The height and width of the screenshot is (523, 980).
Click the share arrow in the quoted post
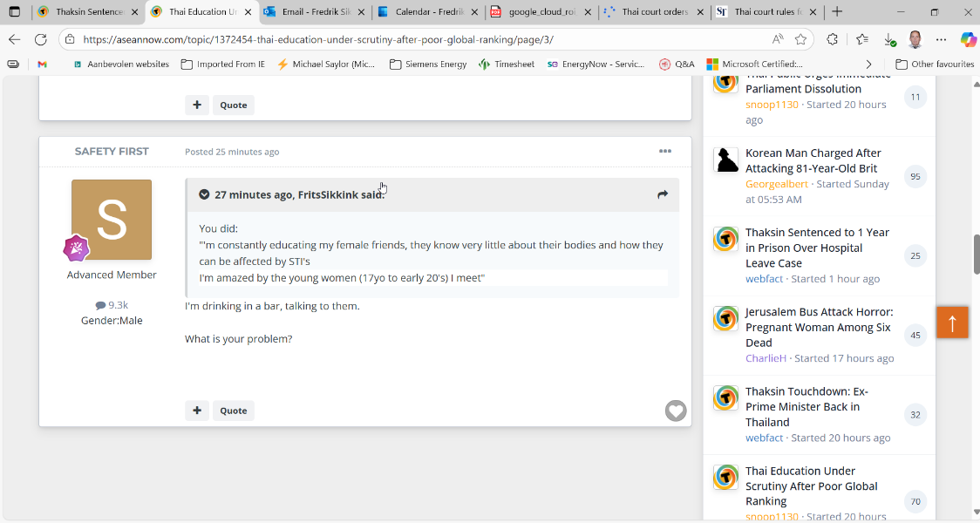click(x=663, y=194)
